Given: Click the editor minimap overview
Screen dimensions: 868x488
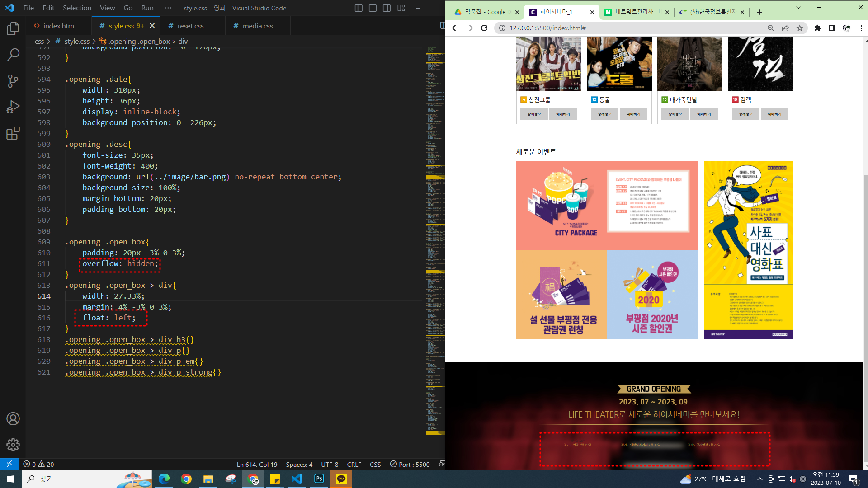Looking at the screenshot, I should click(435, 226).
